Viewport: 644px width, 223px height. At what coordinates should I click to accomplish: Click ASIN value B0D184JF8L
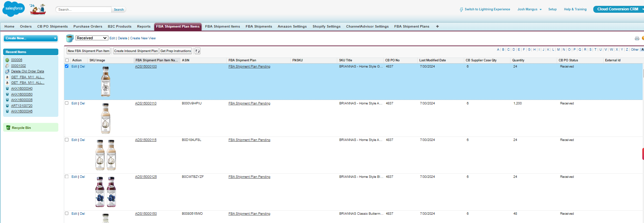[192, 140]
